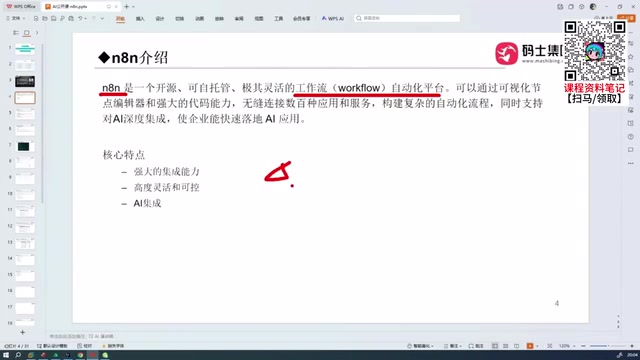Screen dimensions: 640x360
Task: Open a new tab with plus button
Action: click(x=127, y=7)
